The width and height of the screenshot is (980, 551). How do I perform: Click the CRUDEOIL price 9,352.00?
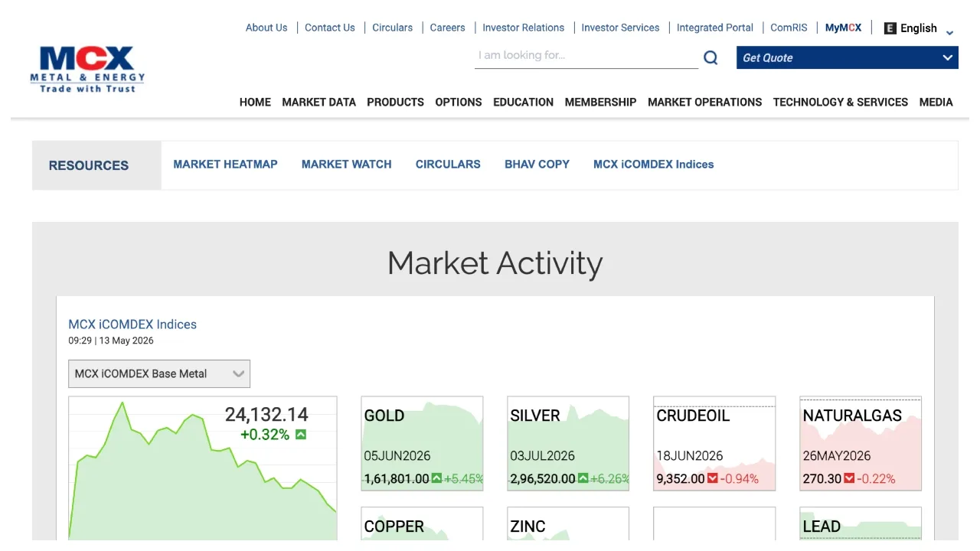681,478
